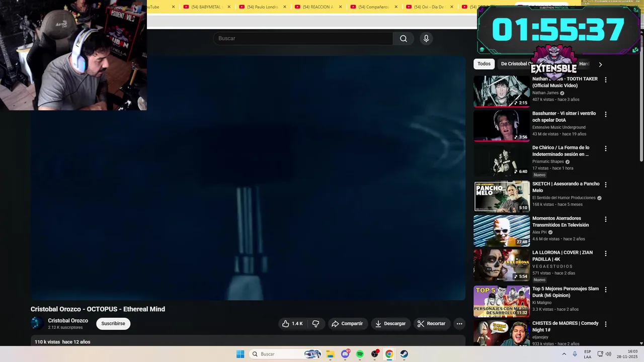Open LA LLORONA cover thumbnail
644x362 pixels.
click(x=502, y=265)
